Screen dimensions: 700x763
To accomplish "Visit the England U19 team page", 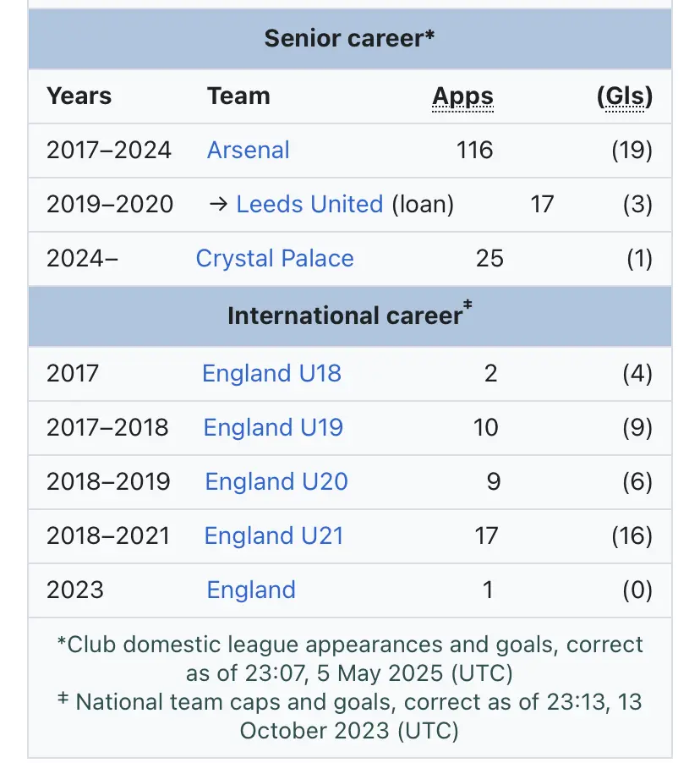I will pyautogui.click(x=273, y=427).
